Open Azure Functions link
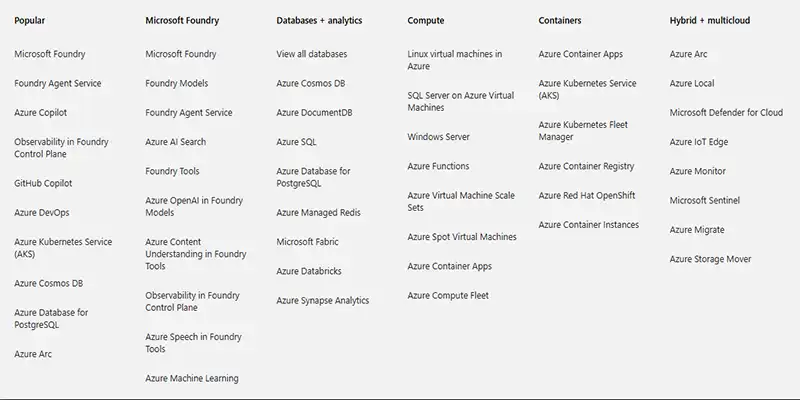800x400 pixels. click(438, 167)
